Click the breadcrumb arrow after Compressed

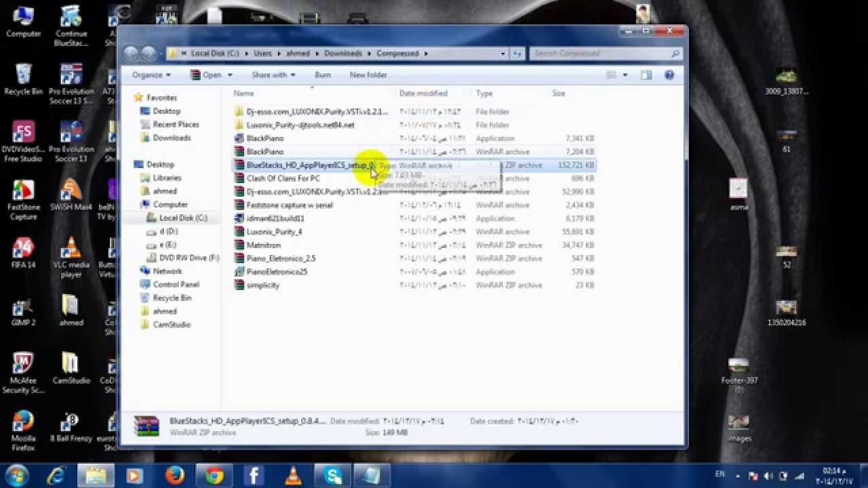426,54
